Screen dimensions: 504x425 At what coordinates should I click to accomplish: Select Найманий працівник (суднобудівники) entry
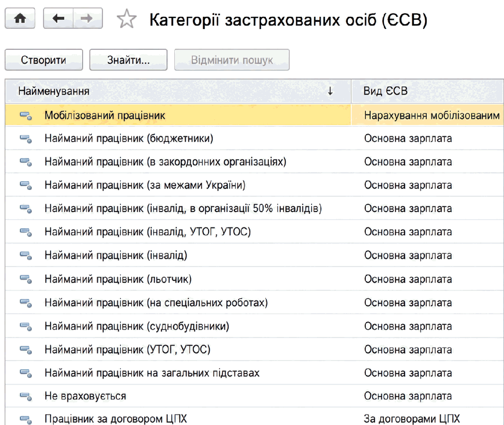(137, 326)
